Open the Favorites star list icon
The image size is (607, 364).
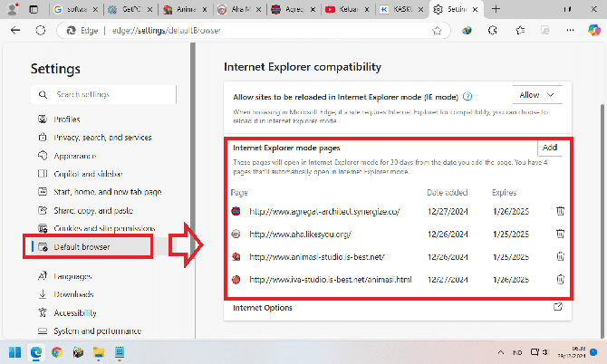520,30
